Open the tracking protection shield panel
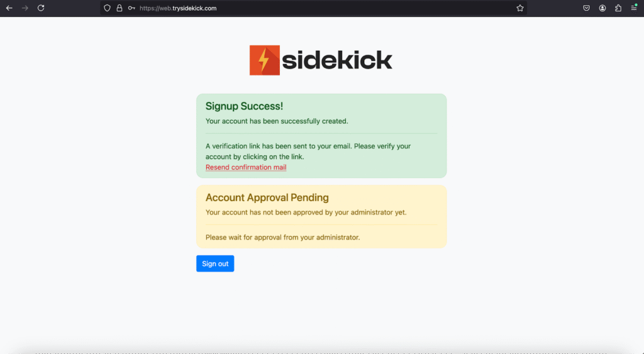The image size is (644, 354). (107, 8)
